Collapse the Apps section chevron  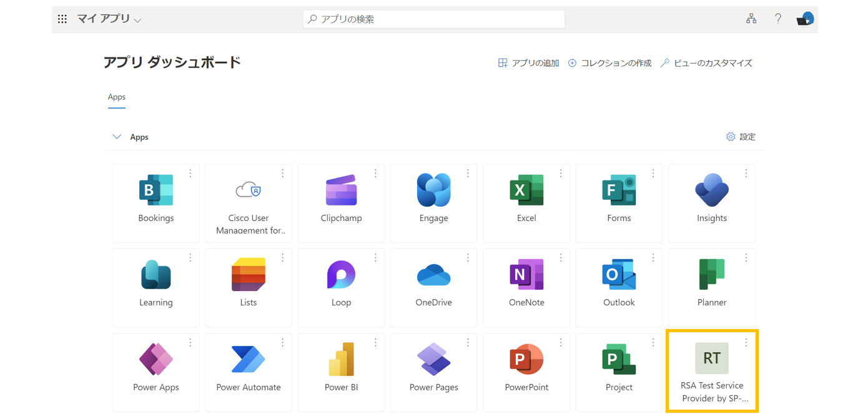pos(117,137)
